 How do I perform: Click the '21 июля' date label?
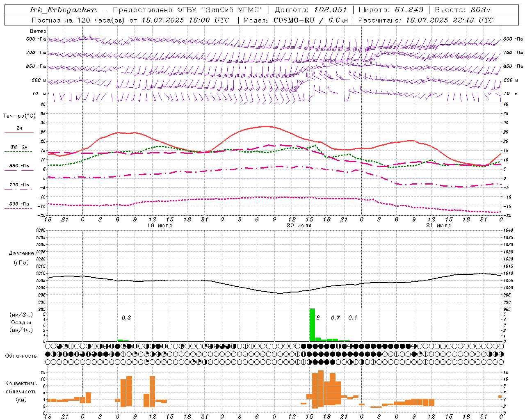coord(438,226)
